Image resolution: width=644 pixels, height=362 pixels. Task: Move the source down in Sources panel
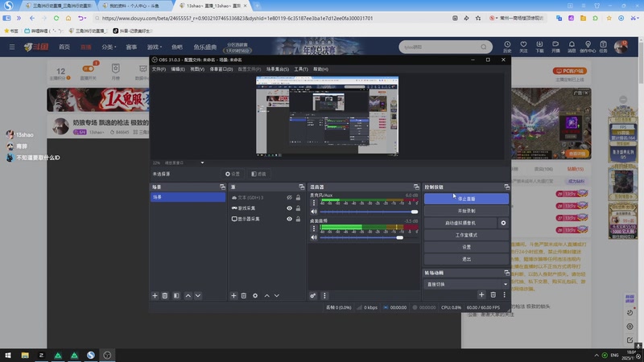pyautogui.click(x=277, y=295)
